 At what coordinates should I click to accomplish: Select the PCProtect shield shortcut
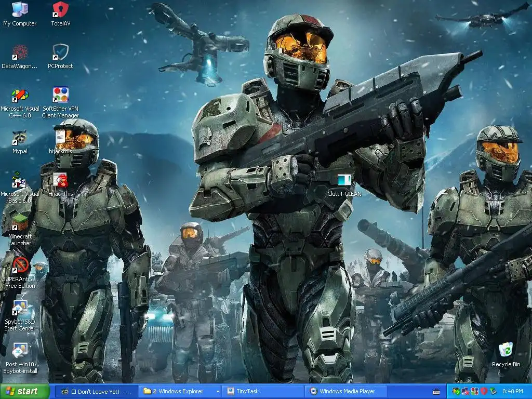coord(60,57)
